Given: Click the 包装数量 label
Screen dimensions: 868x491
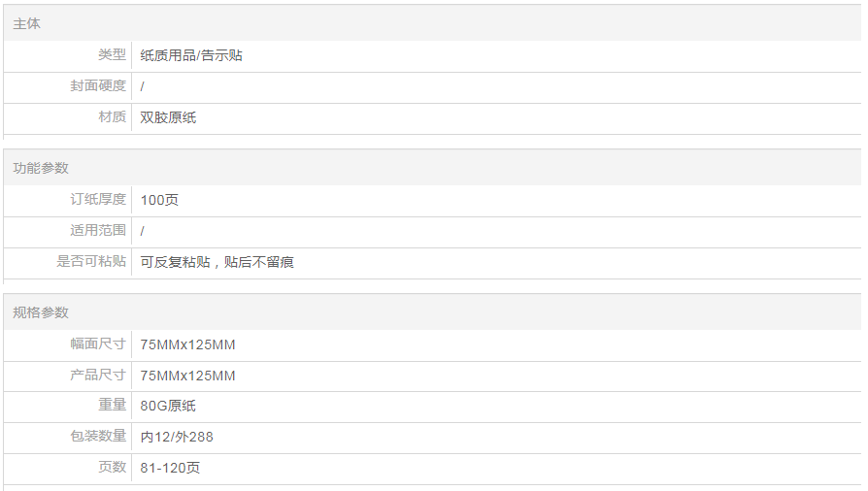Looking at the screenshot, I should (x=98, y=437).
